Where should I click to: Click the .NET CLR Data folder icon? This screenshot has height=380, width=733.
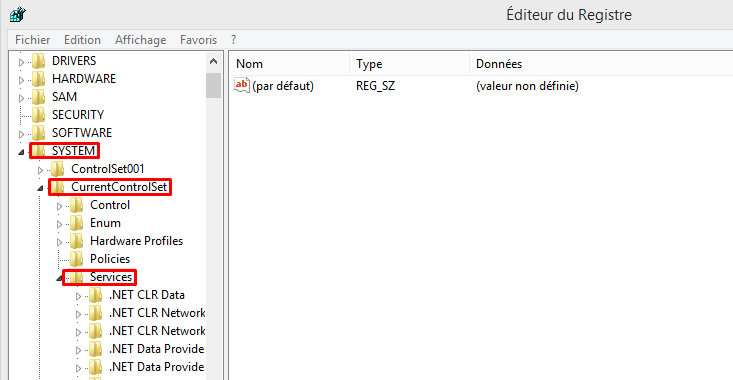point(96,295)
